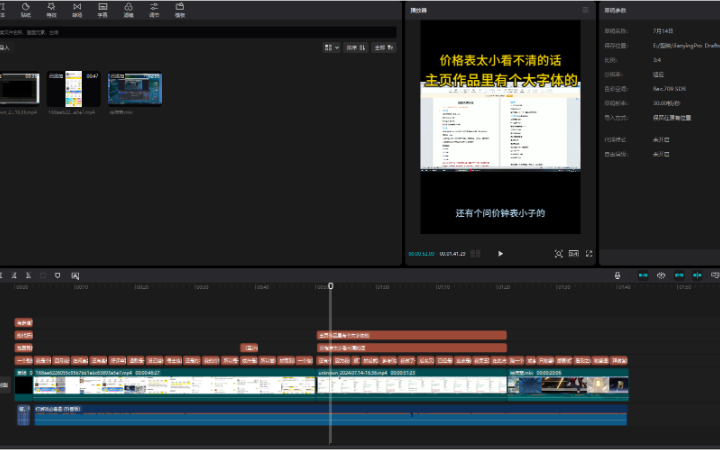Expand the grid view layout dropdown
The image size is (720, 450).
[331, 47]
